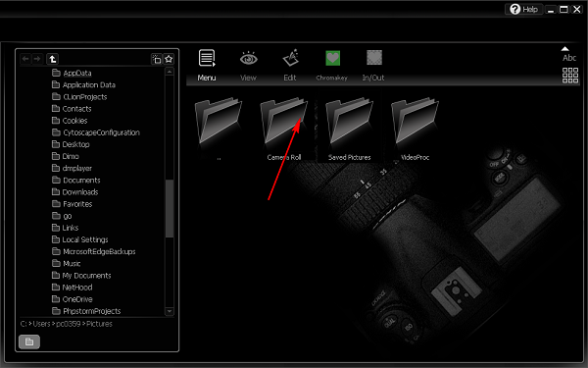This screenshot has height=368, width=588.
Task: Click 'Pictures' in the path breadcrumb
Action: click(x=99, y=324)
